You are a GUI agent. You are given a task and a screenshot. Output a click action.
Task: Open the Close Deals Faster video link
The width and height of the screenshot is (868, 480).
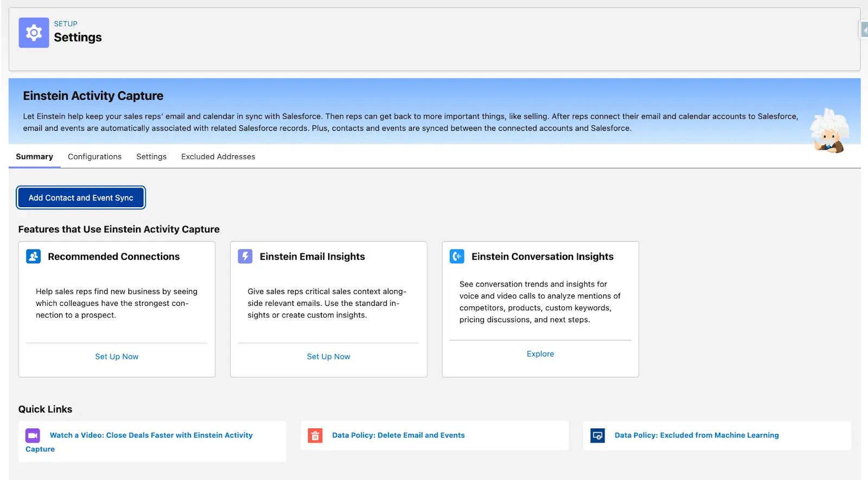coord(139,442)
